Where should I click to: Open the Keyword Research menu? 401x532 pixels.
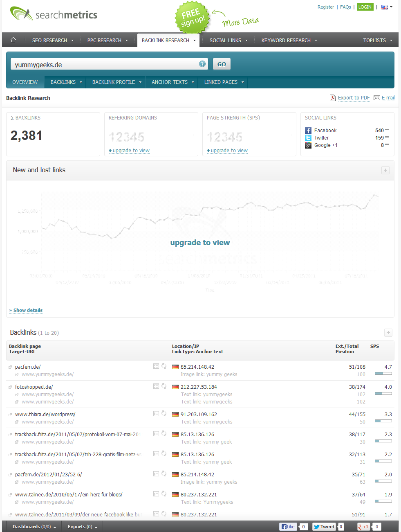(289, 40)
